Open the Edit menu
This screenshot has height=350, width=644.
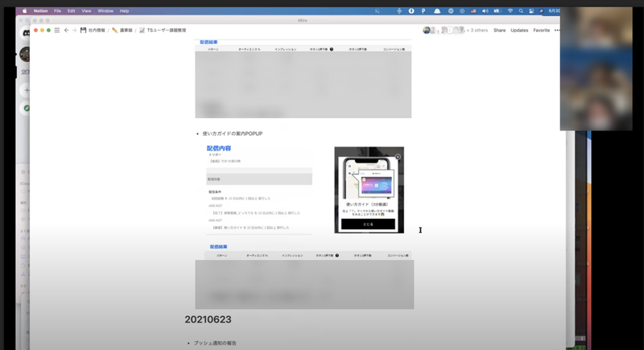click(72, 11)
